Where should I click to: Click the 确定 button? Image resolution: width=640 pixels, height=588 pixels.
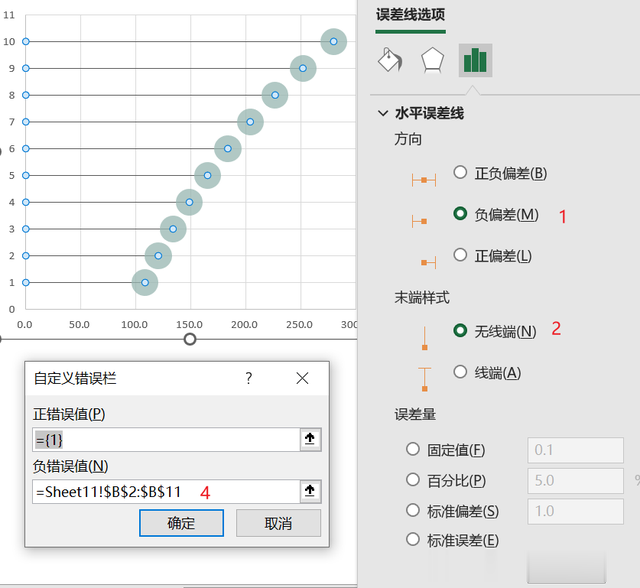[181, 523]
